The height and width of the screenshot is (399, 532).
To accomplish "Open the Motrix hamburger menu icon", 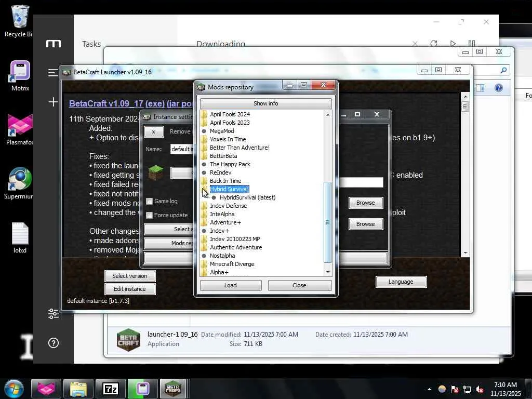I will point(53,73).
